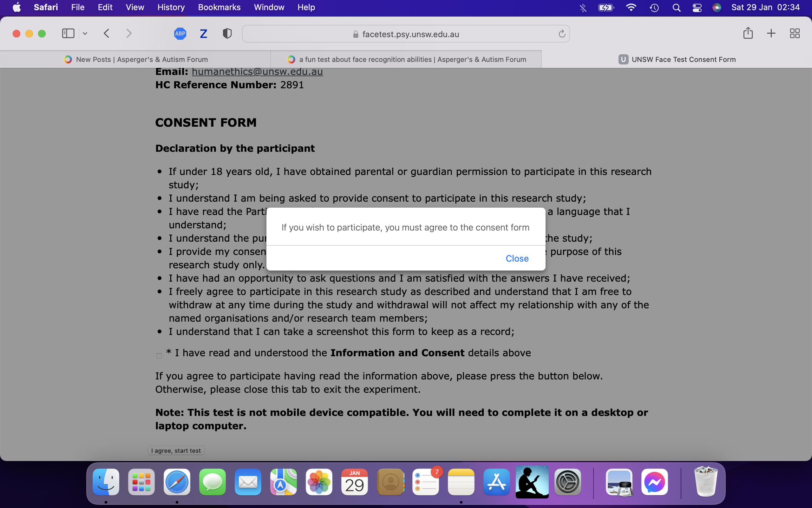
Task: Open Preview from the Dock
Action: pos(619,482)
